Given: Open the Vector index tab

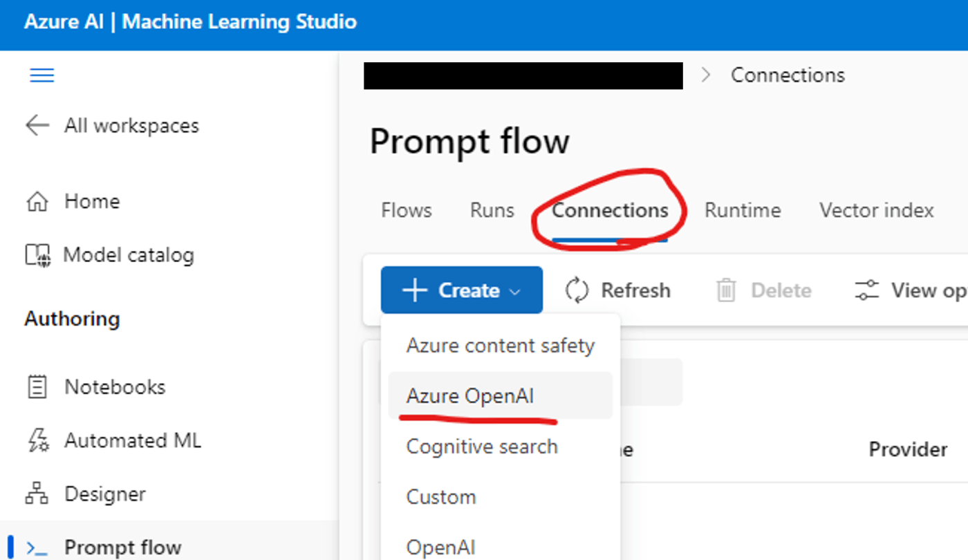Looking at the screenshot, I should 877,210.
